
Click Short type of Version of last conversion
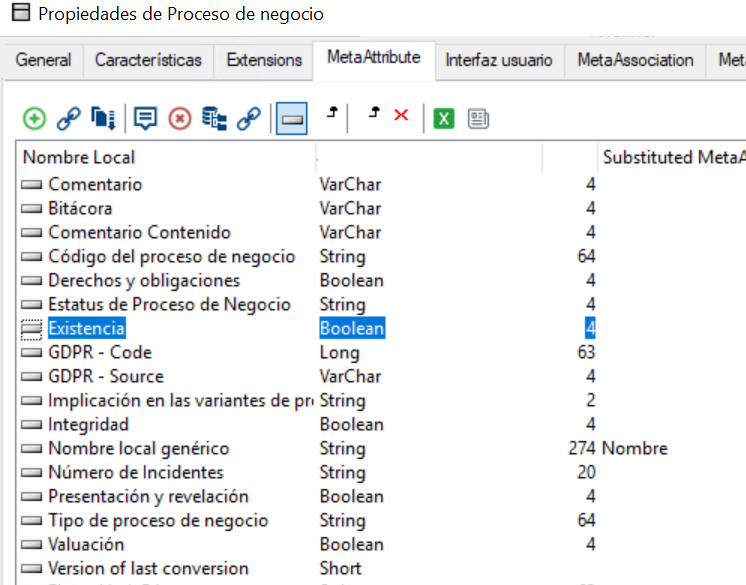pyautogui.click(x=340, y=568)
